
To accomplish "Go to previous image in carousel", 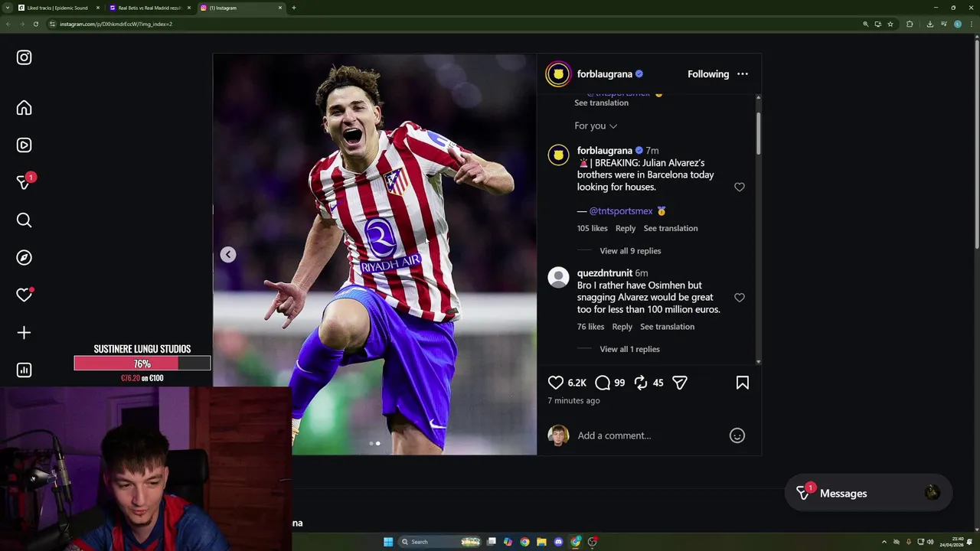I will (228, 255).
